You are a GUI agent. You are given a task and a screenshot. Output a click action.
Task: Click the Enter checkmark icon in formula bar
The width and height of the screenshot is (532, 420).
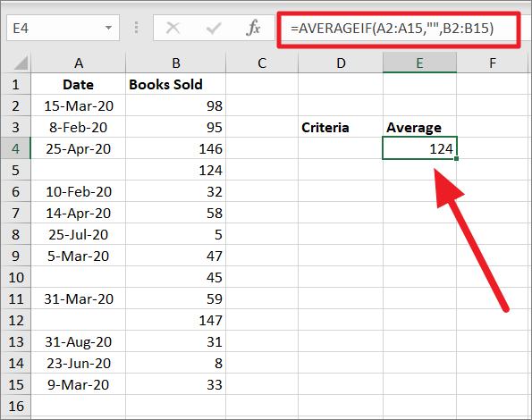(x=214, y=28)
